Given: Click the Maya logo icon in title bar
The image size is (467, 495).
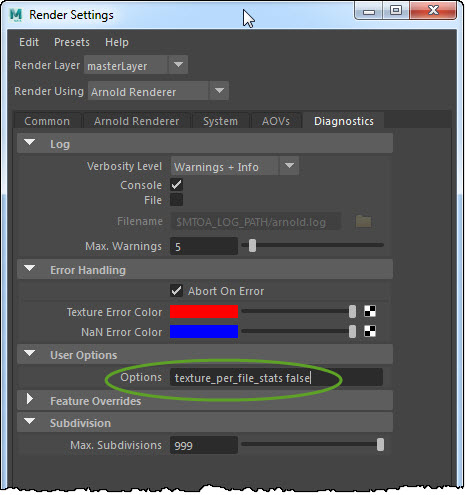Looking at the screenshot, I should click(x=16, y=15).
